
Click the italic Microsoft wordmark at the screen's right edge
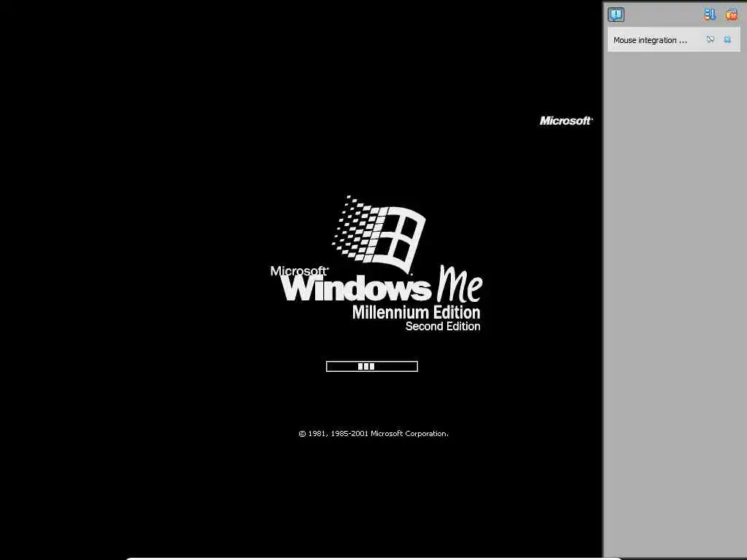[x=566, y=121]
